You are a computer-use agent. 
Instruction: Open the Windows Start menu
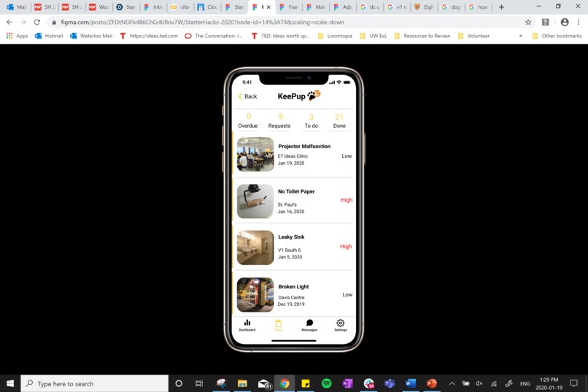(x=10, y=383)
